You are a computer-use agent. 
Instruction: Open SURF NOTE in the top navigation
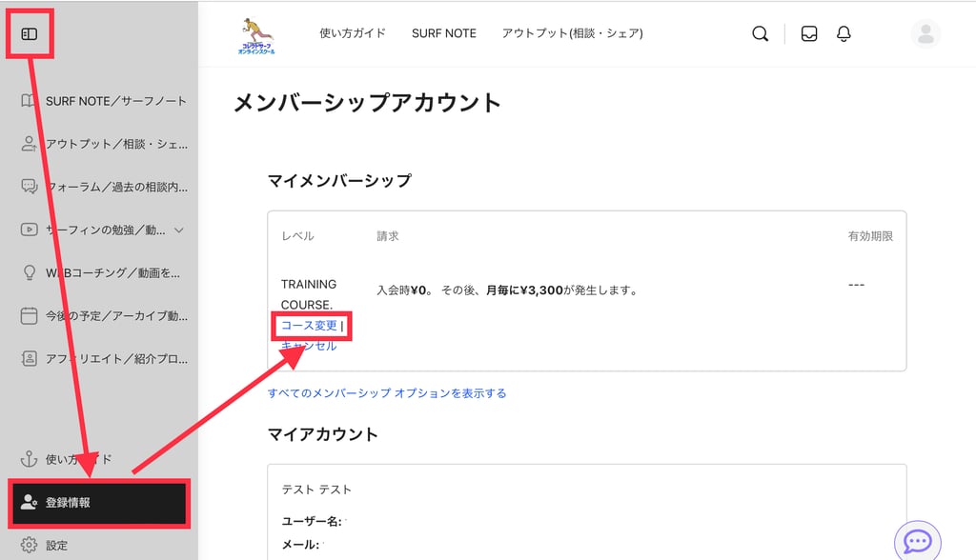point(444,33)
